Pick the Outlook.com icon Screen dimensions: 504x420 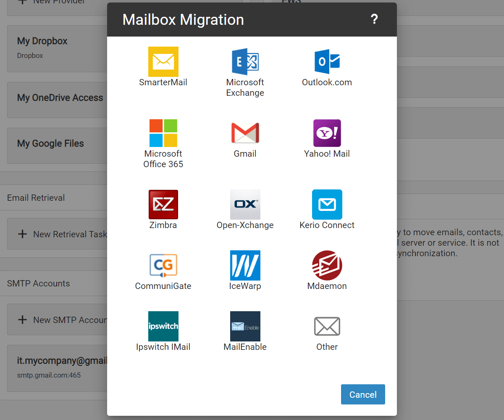[x=327, y=62]
